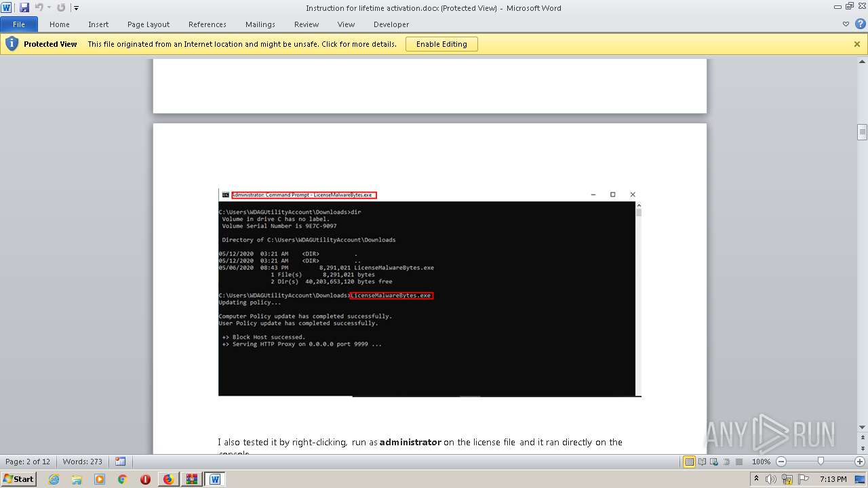Open the Page Layout ribbon tab
Viewport: 868px width, 488px height.
[x=149, y=24]
